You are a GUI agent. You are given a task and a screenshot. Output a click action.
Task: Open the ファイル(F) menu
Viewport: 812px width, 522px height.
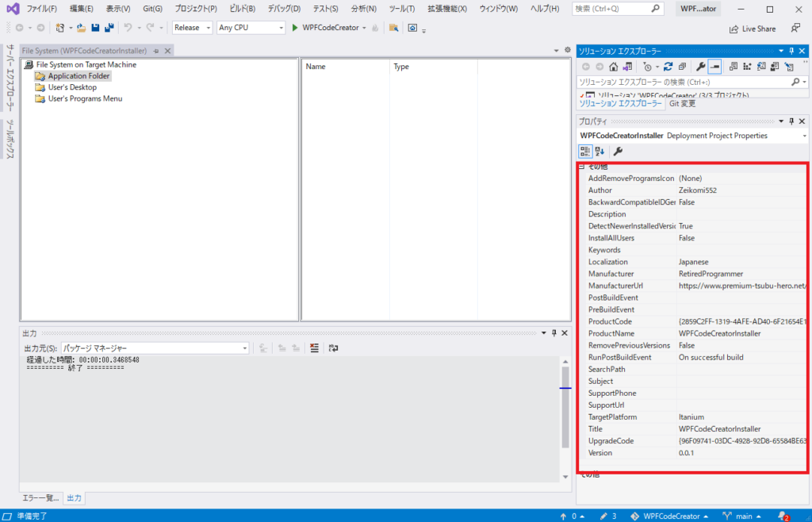coord(41,9)
